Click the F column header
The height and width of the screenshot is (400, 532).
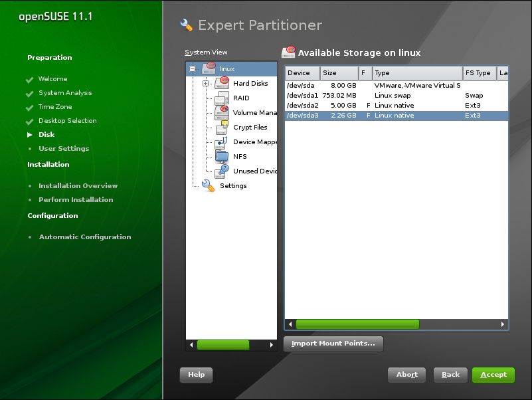(x=366, y=73)
